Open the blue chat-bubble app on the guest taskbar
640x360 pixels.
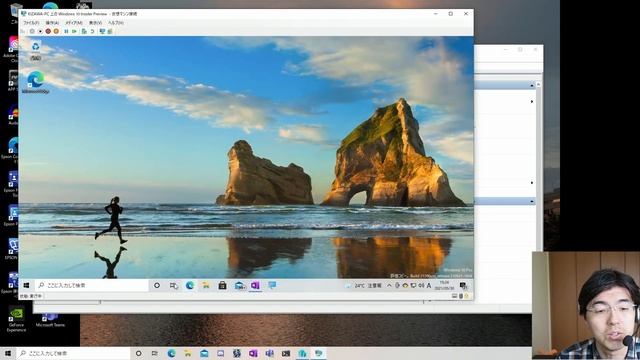pyautogui.click(x=272, y=285)
